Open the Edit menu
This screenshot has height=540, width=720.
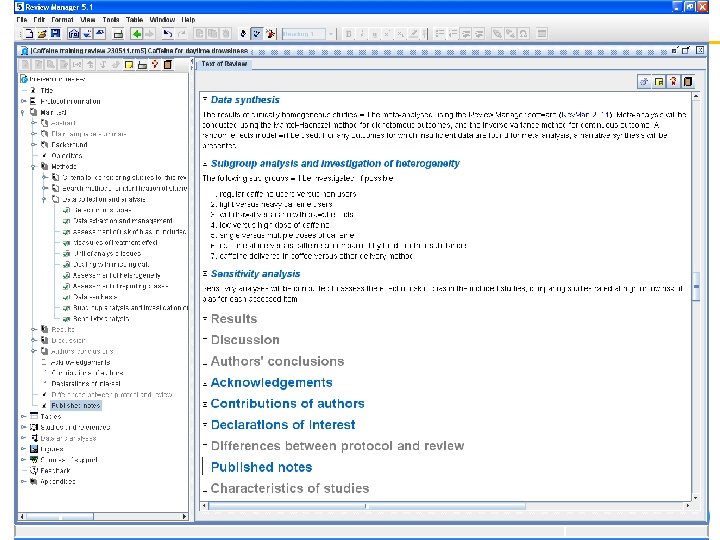[39, 20]
